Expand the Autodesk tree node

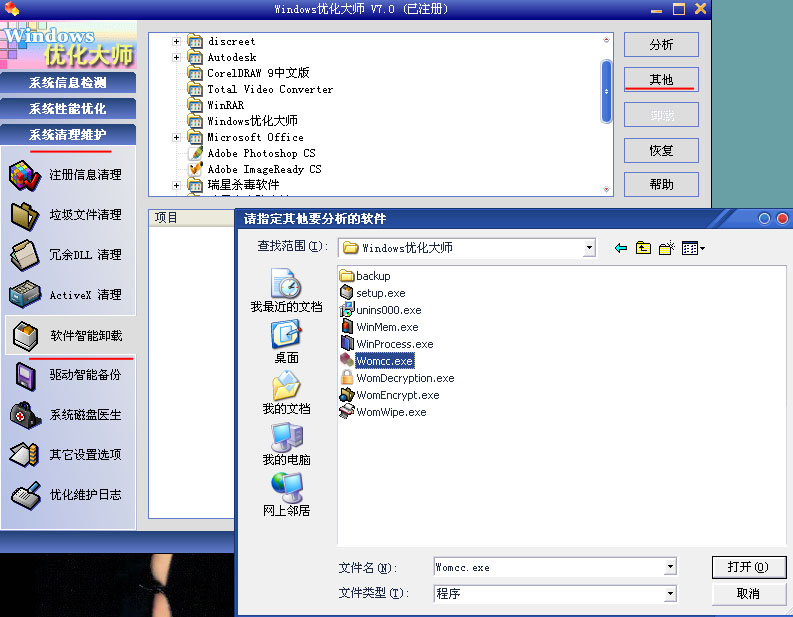(x=176, y=57)
